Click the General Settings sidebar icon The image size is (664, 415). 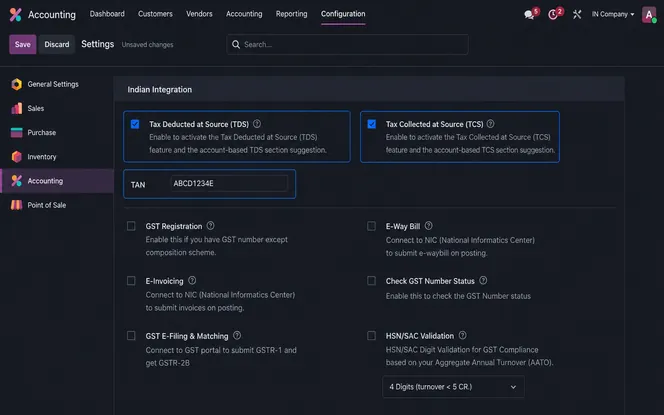[x=17, y=84]
